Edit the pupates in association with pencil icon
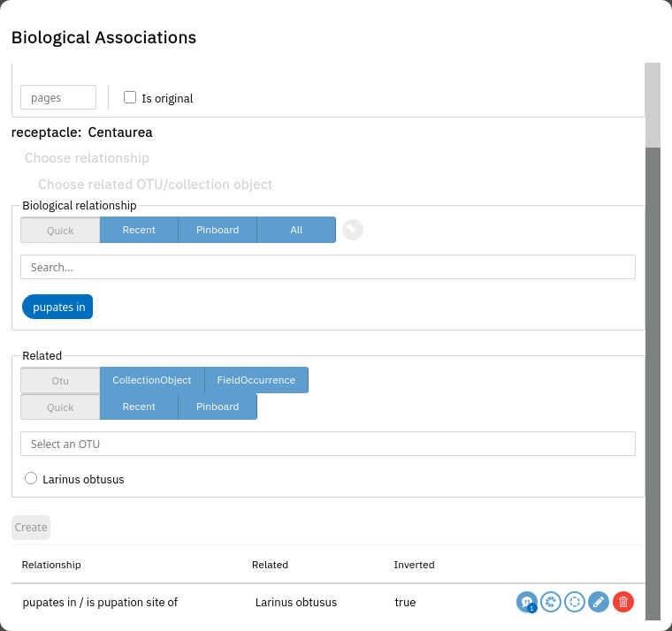Screen dimensions: 672x631 [599, 602]
